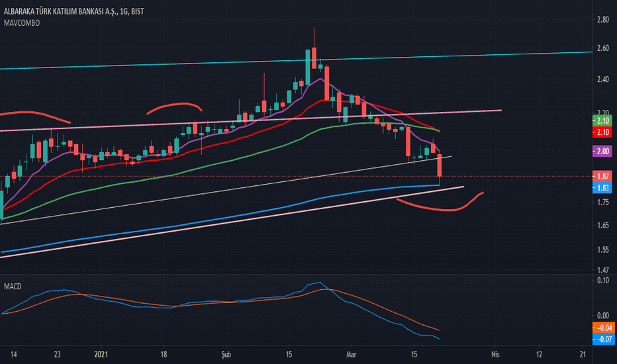Click the 15 date label between Mar and Nis
Screen dimensions: 617x364
(414, 355)
